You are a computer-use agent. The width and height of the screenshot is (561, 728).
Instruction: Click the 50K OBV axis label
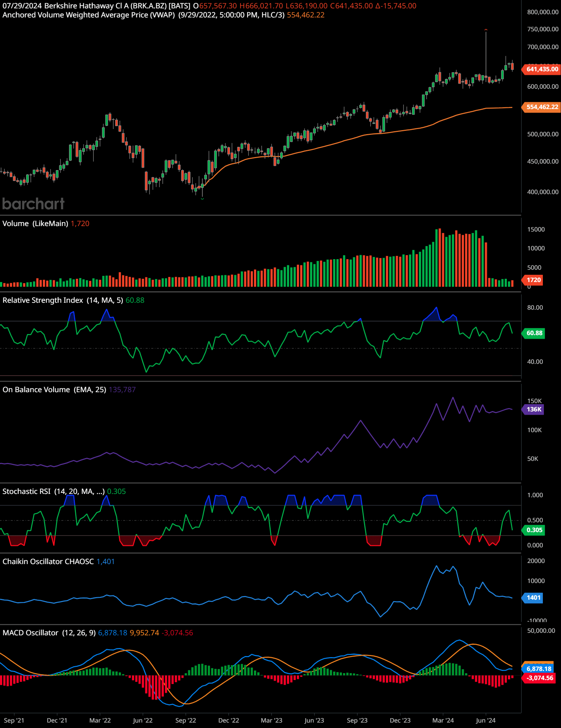[533, 459]
